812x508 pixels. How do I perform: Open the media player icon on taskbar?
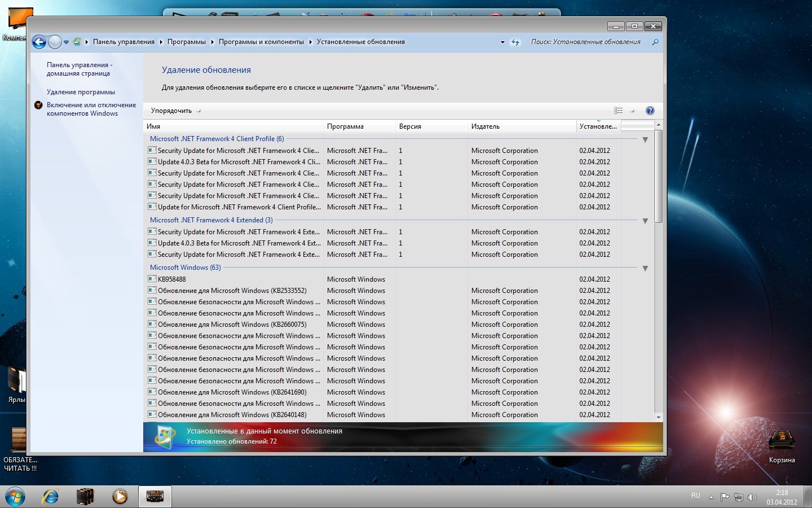pyautogui.click(x=120, y=497)
